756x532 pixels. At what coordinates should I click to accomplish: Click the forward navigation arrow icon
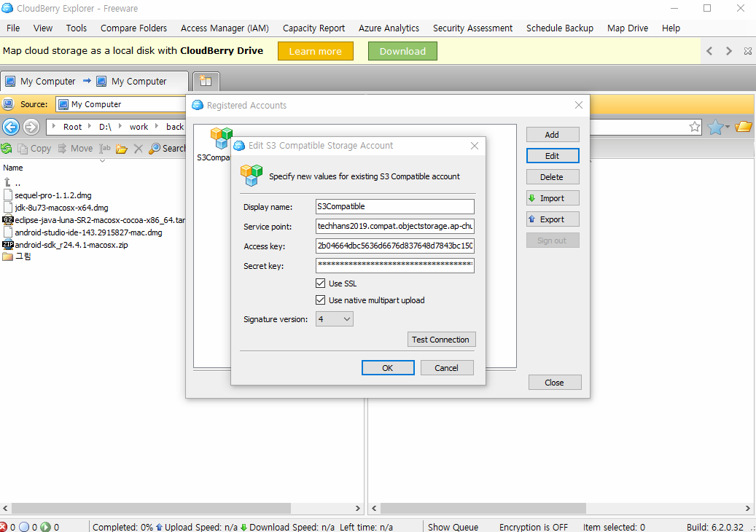click(x=31, y=127)
